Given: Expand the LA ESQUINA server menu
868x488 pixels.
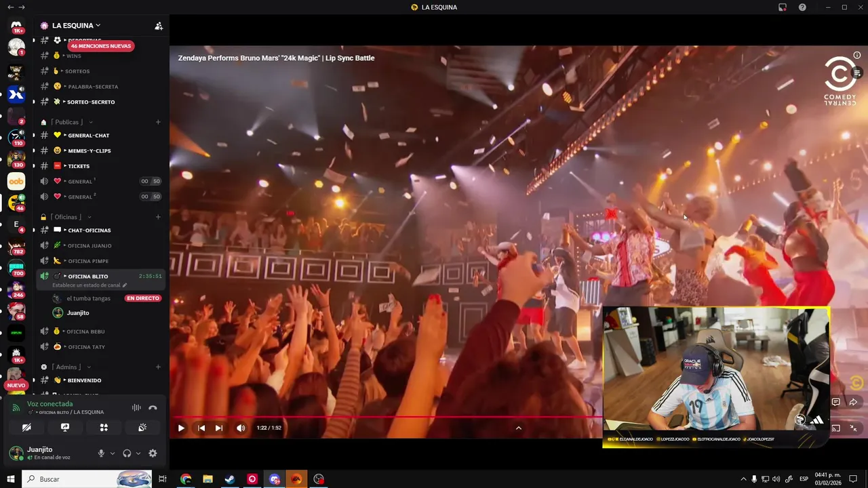Looking at the screenshot, I should [x=75, y=26].
